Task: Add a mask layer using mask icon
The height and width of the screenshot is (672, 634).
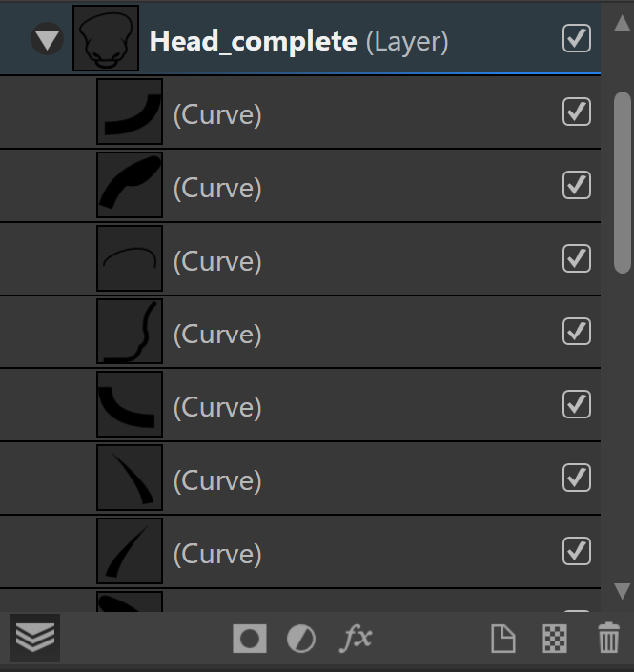Action: pos(250,639)
